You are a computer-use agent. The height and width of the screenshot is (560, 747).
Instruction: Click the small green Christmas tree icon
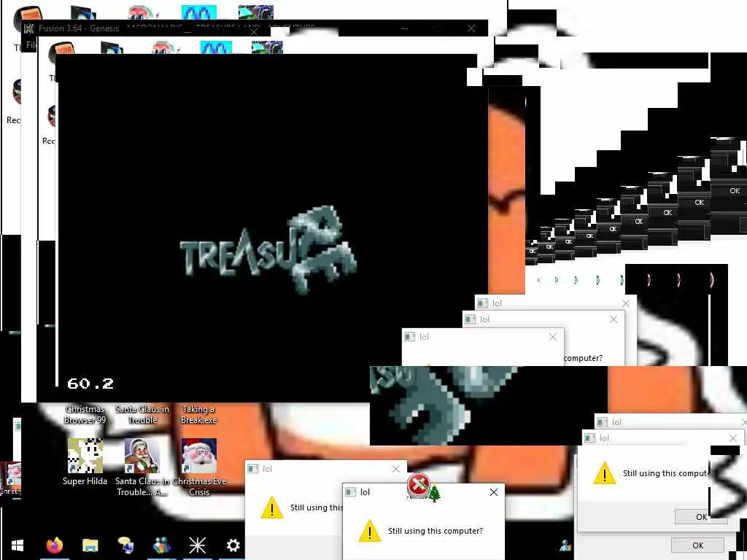435,494
